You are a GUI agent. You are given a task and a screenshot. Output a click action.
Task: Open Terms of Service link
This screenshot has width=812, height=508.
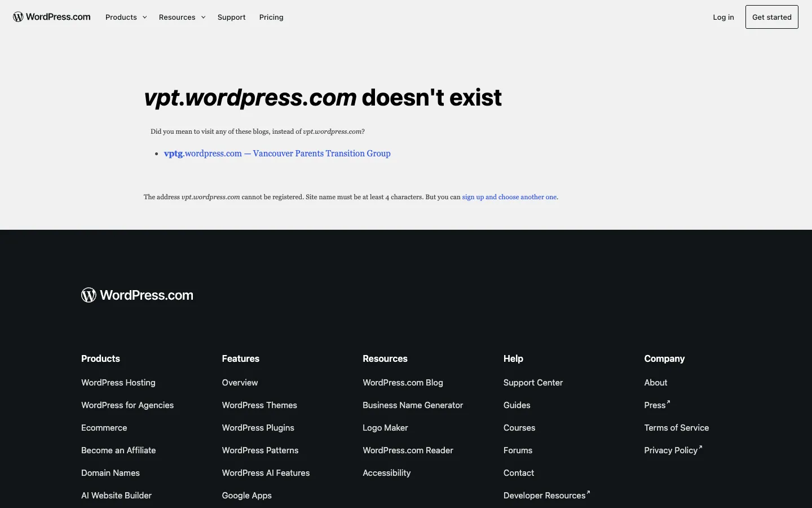(x=677, y=428)
